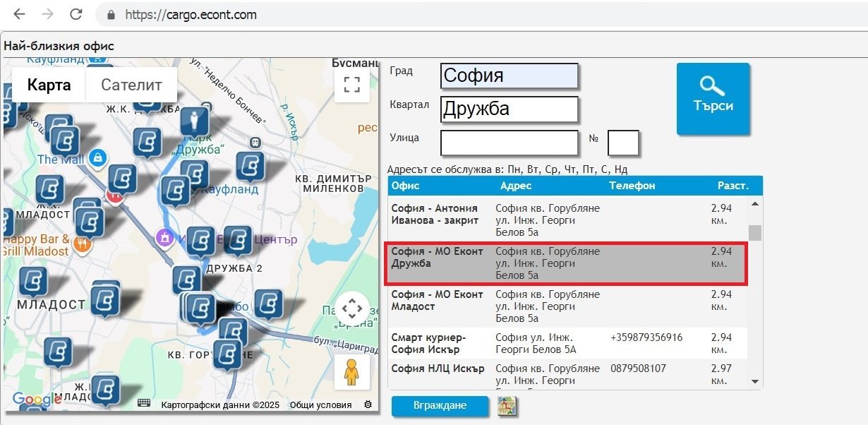Click The Mall shopping marker
The image size is (868, 425).
pyautogui.click(x=100, y=157)
